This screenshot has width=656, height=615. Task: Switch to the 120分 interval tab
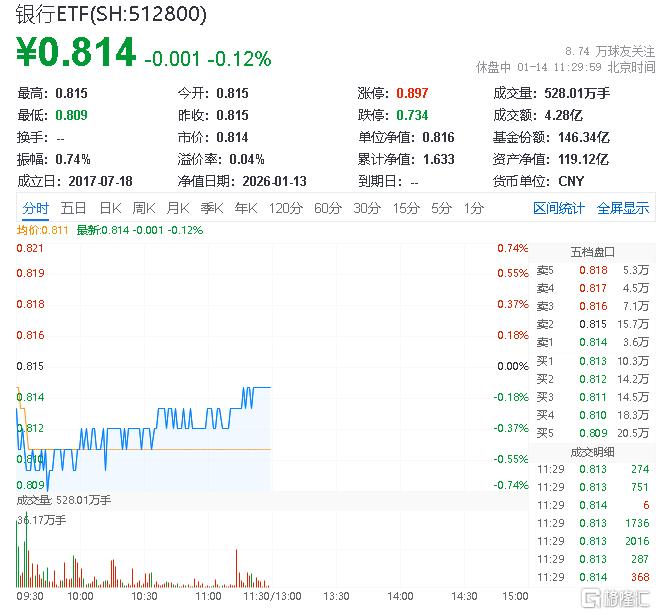(285, 208)
